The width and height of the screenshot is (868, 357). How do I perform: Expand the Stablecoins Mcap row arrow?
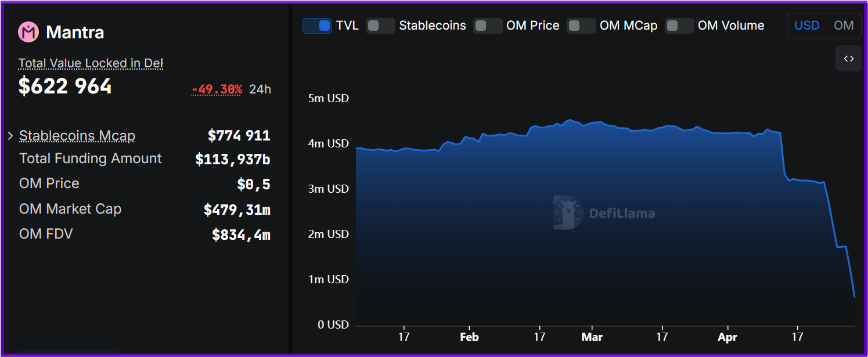[x=10, y=136]
